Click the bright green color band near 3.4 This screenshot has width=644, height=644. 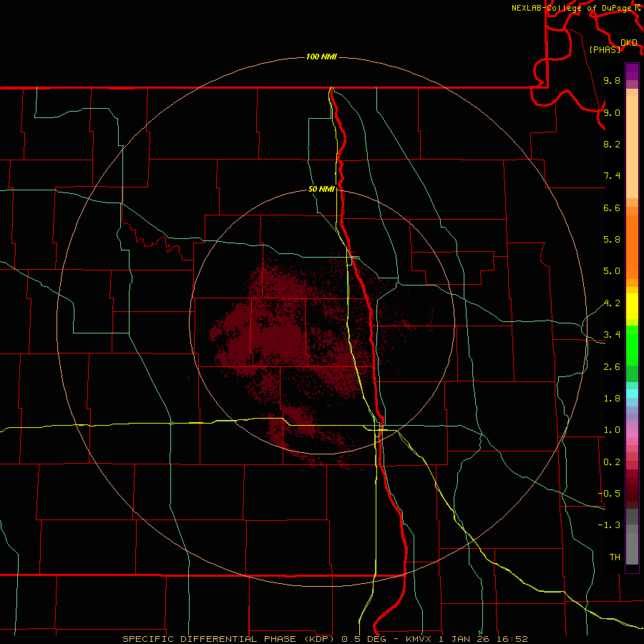[632, 345]
